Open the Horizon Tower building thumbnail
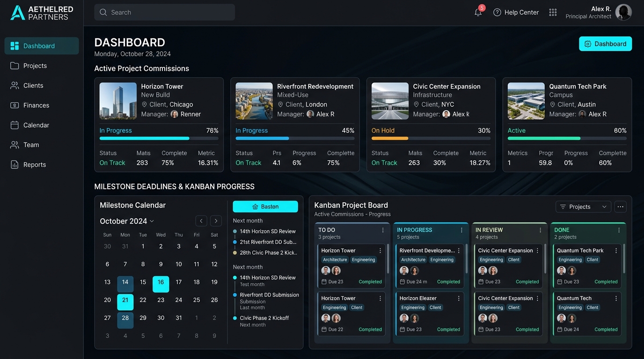644x359 pixels. (118, 101)
